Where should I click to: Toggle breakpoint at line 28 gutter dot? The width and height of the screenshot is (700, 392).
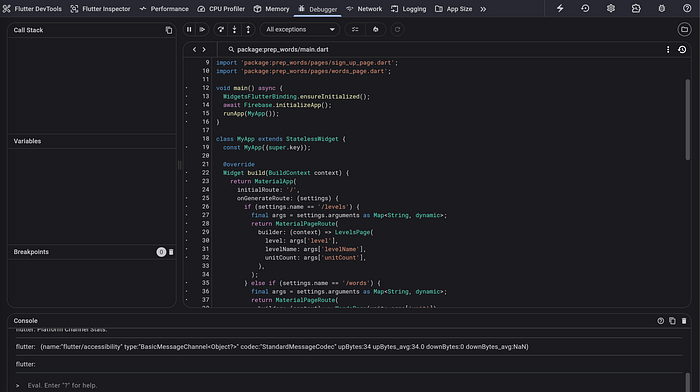187,224
